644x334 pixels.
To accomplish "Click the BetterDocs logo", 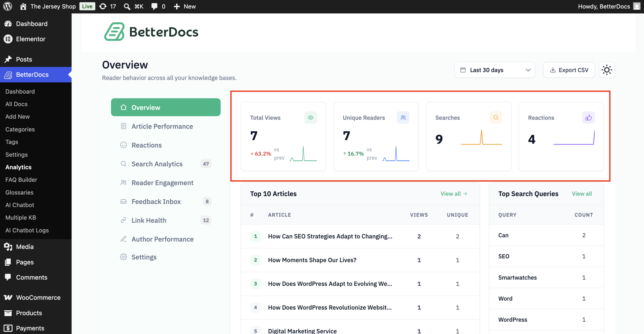I will click(x=151, y=32).
